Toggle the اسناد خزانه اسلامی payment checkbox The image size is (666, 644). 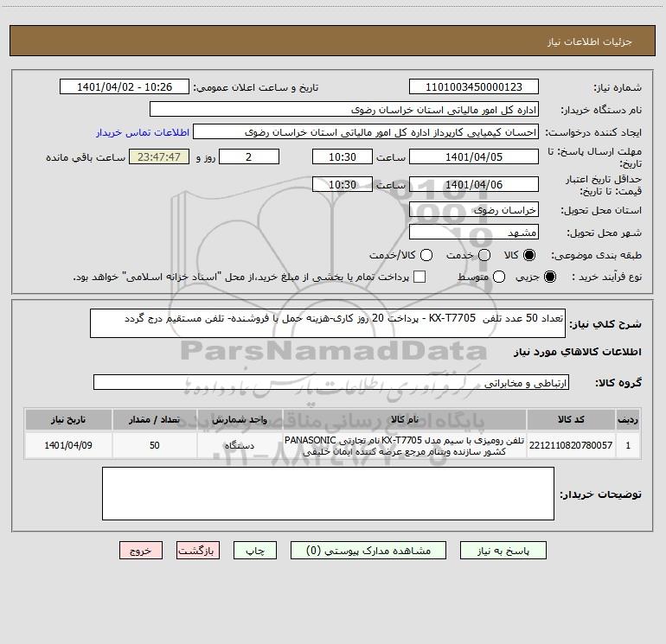tap(419, 277)
